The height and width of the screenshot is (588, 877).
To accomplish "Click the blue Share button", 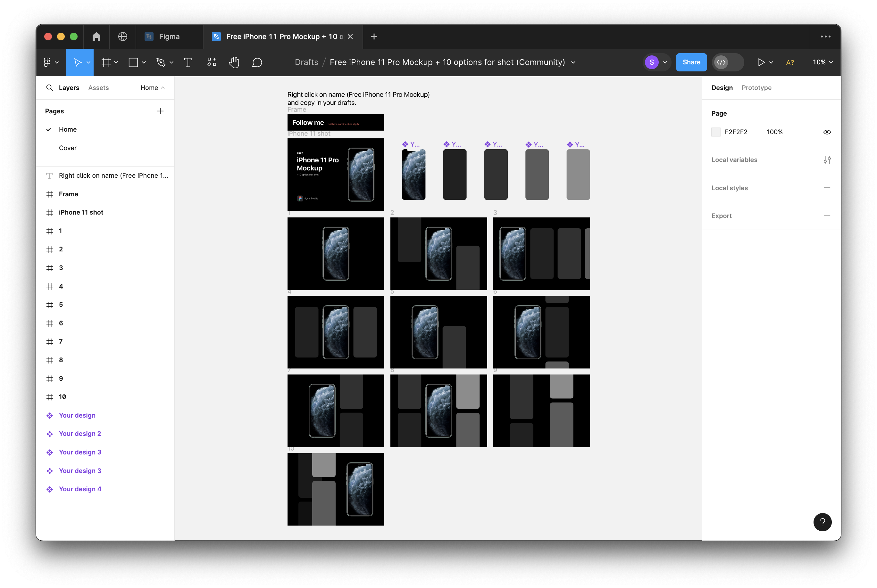I will coord(691,62).
